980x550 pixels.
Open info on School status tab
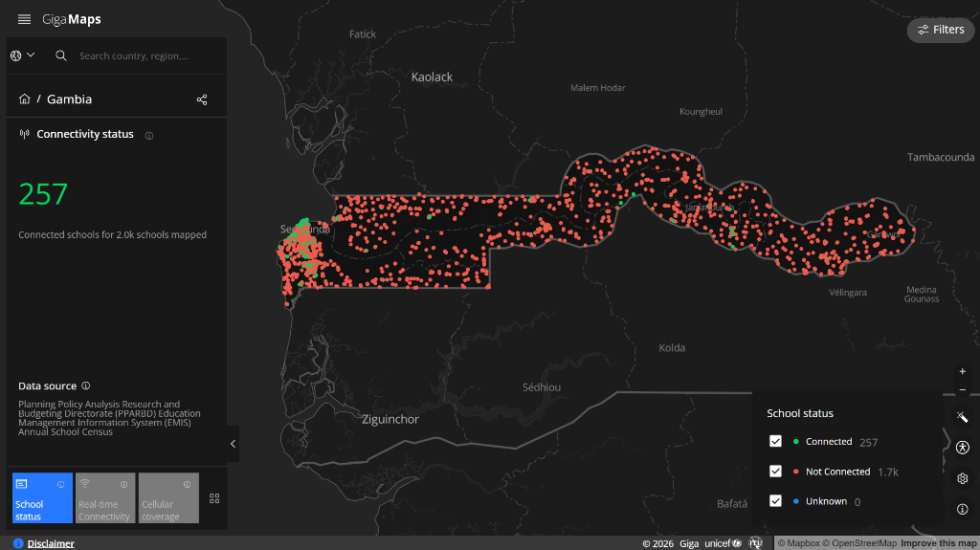coord(60,484)
